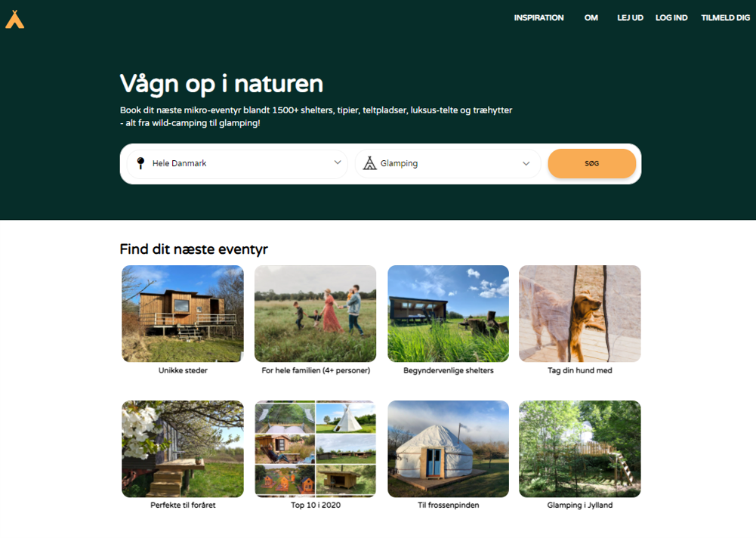Click the orange tent logo icon
This screenshot has width=756, height=538.
pos(14,20)
